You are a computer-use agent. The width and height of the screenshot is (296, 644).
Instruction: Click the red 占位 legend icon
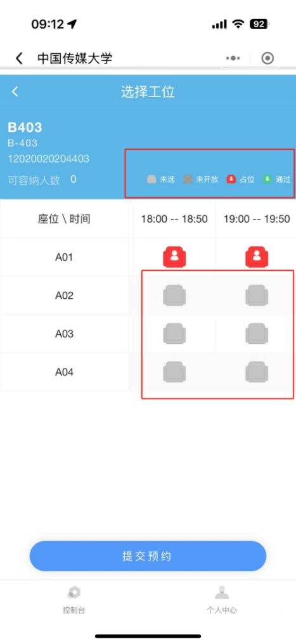[x=231, y=180]
